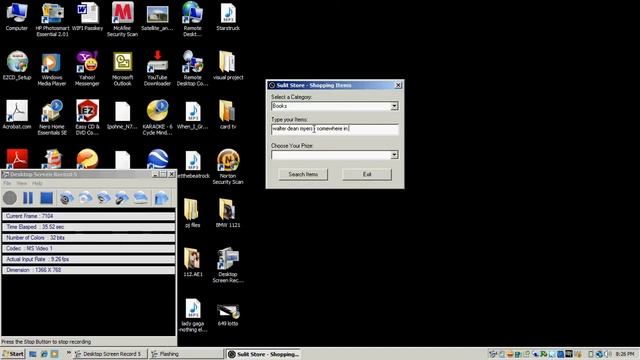This screenshot has height=360, width=640.
Task: Select the Google Earth globe icon
Action: (x=157, y=159)
